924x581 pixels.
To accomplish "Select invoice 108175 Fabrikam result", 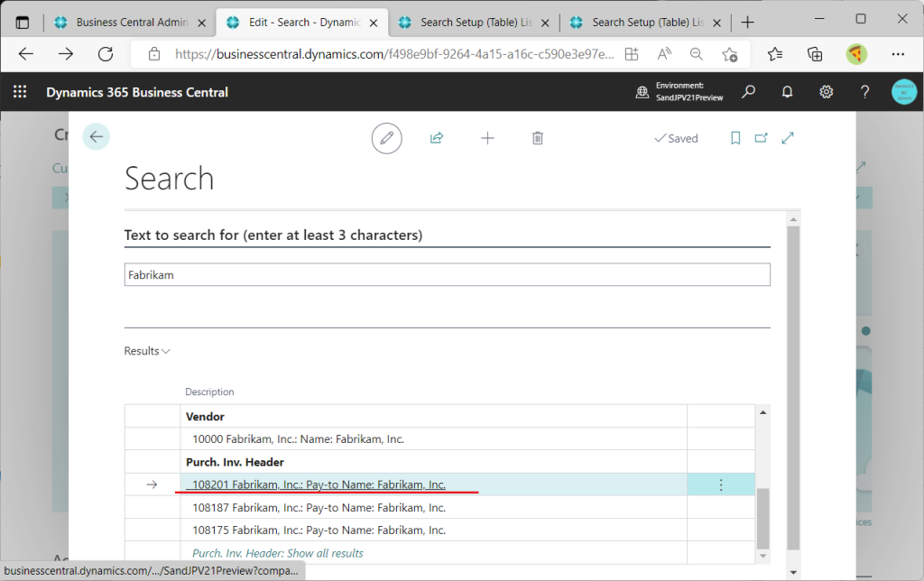I will tap(319, 530).
